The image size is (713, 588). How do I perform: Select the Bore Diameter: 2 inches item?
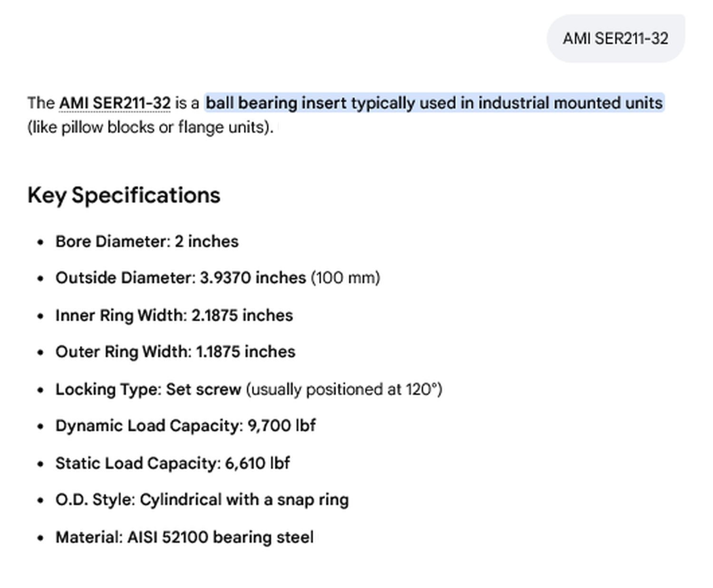[147, 241]
